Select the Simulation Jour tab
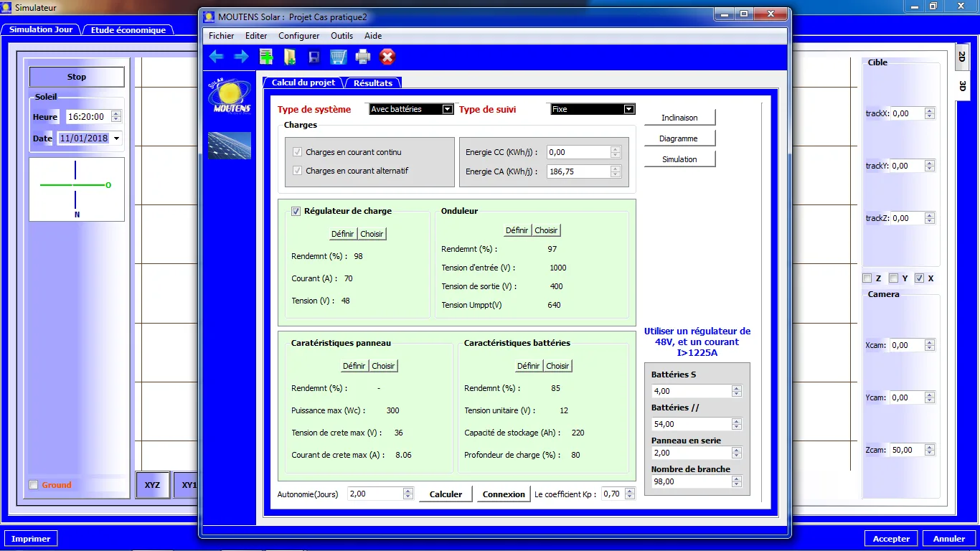This screenshot has height=551, width=980. (41, 29)
